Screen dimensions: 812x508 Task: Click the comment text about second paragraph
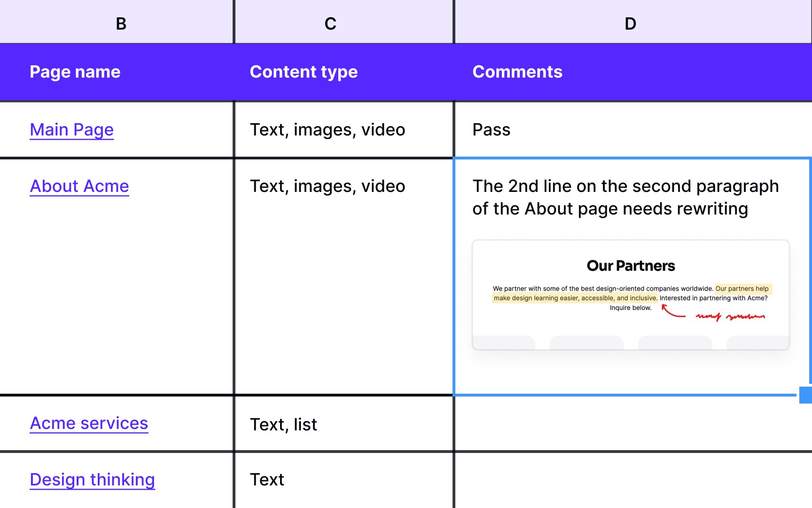pos(625,198)
